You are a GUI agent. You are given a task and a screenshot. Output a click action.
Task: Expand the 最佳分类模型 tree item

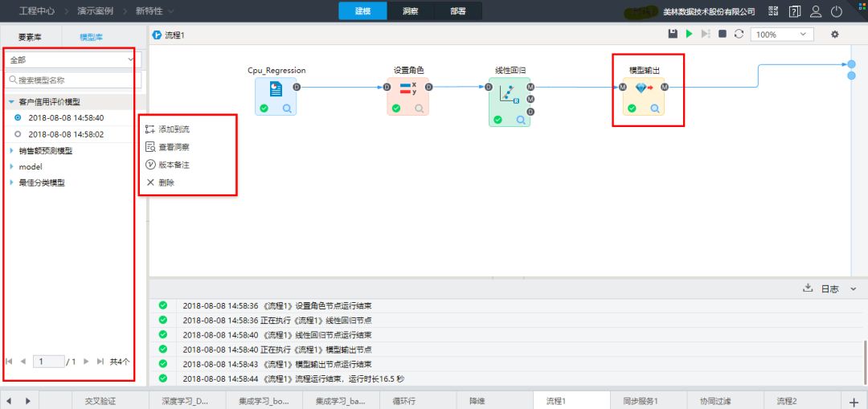click(x=12, y=182)
